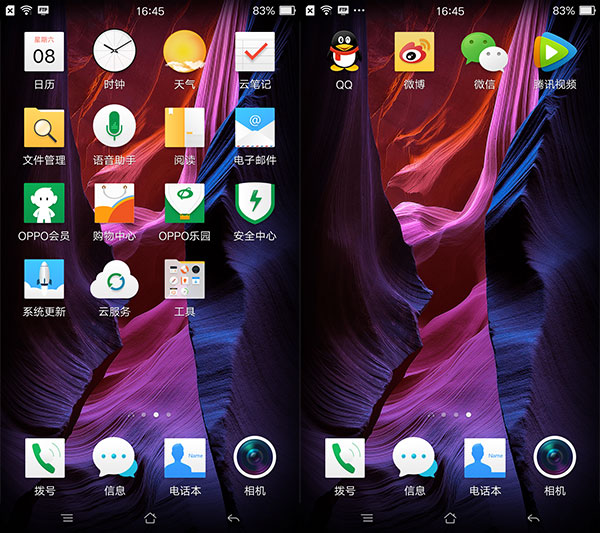This screenshot has width=600, height=533.
Task: Open the 微博 Weibo app
Action: [x=414, y=52]
